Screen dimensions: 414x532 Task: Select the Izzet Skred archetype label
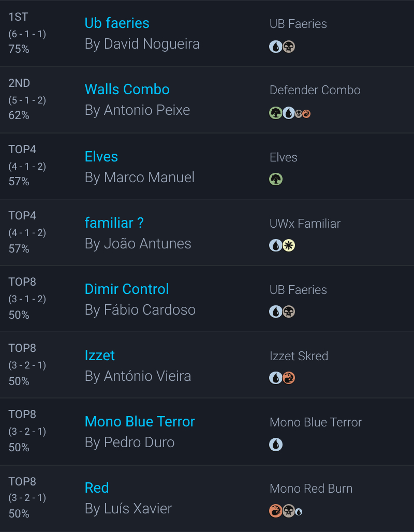[x=299, y=356]
